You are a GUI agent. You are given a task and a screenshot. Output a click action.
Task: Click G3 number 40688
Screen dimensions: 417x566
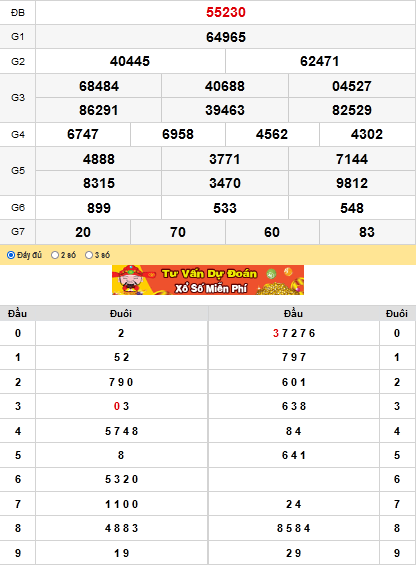[x=225, y=86]
